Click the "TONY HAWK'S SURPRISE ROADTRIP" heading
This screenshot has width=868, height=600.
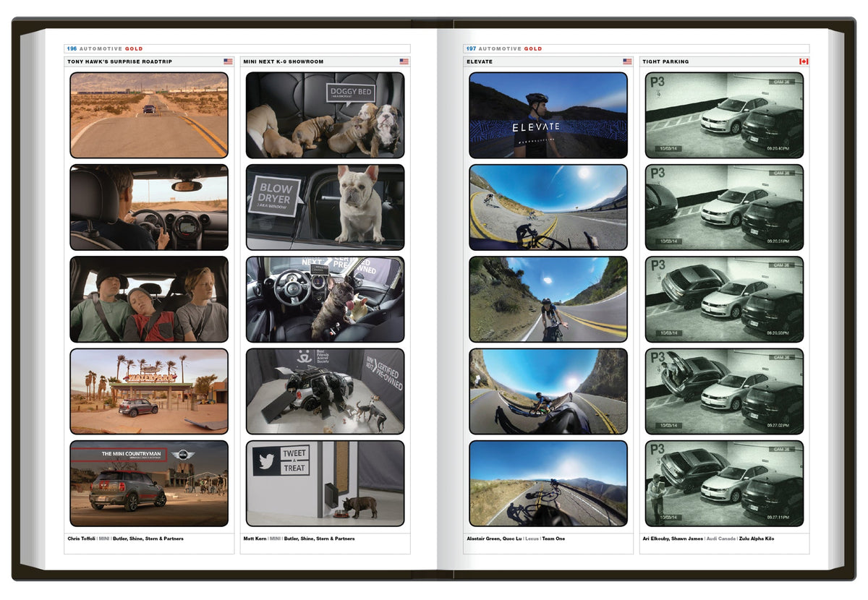tap(119, 62)
